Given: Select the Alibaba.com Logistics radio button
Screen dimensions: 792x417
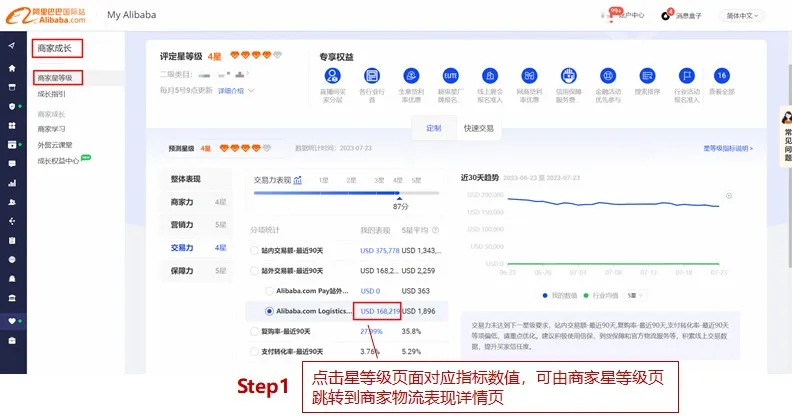Looking at the screenshot, I should point(269,311).
